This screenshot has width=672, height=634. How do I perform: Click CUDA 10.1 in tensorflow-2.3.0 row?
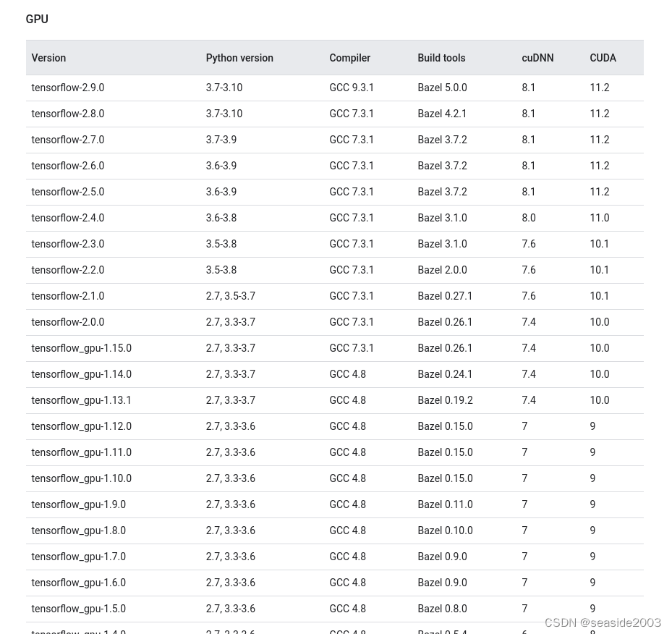point(599,244)
